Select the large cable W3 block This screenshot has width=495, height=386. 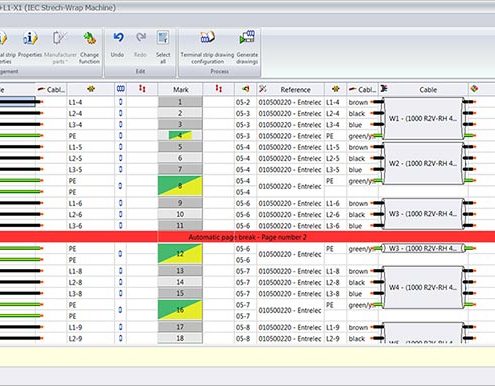click(423, 214)
